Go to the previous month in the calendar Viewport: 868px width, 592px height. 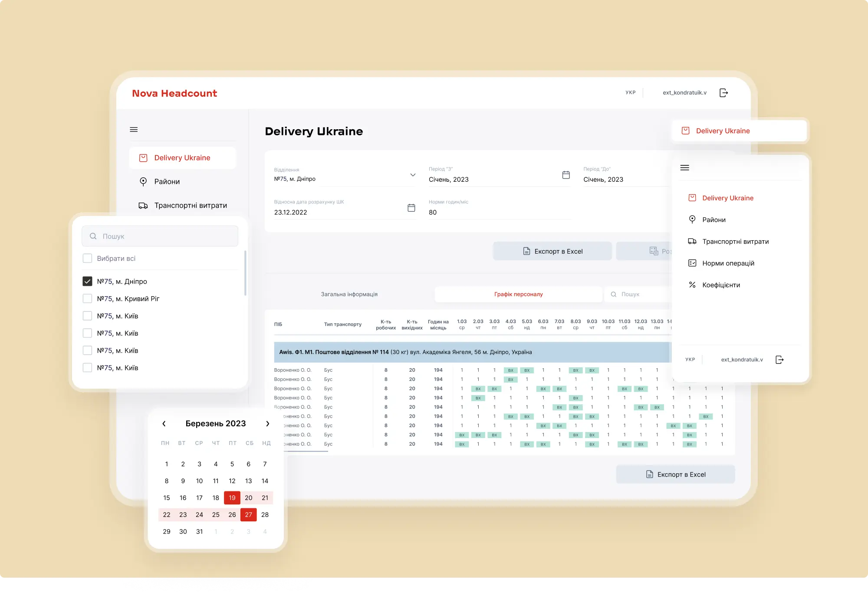point(164,424)
